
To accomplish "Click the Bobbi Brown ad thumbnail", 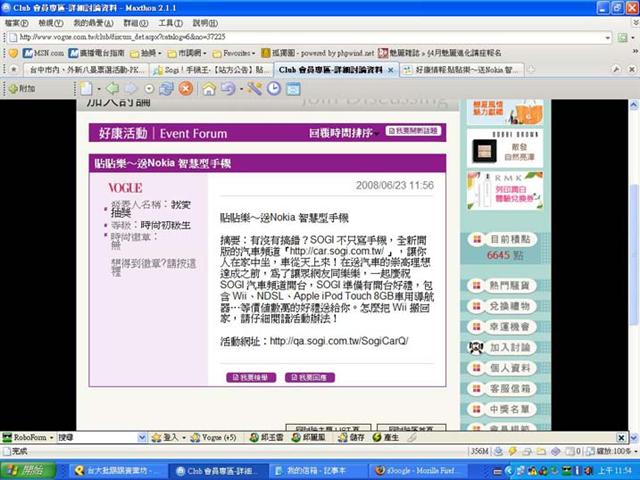I will [505, 148].
